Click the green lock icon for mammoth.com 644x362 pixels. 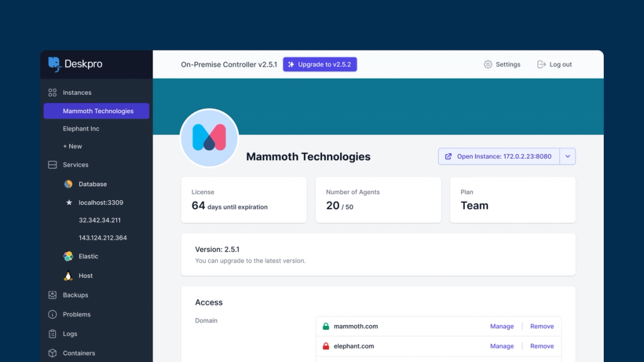(x=326, y=326)
